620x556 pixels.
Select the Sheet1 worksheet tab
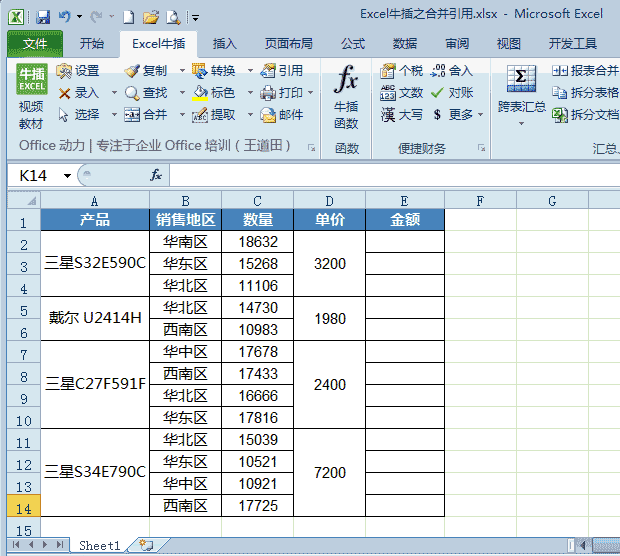(99, 546)
